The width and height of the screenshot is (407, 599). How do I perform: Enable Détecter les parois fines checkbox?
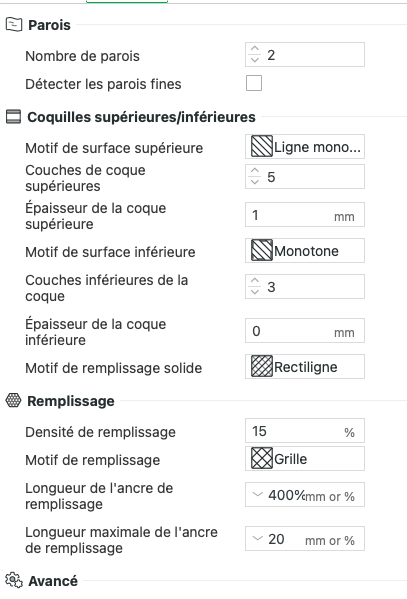click(254, 83)
